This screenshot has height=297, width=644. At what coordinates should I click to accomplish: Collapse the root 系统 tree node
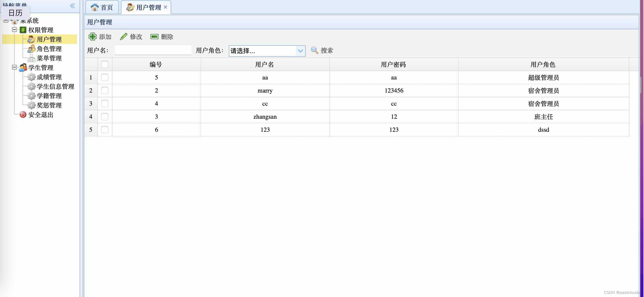pyautogui.click(x=6, y=20)
